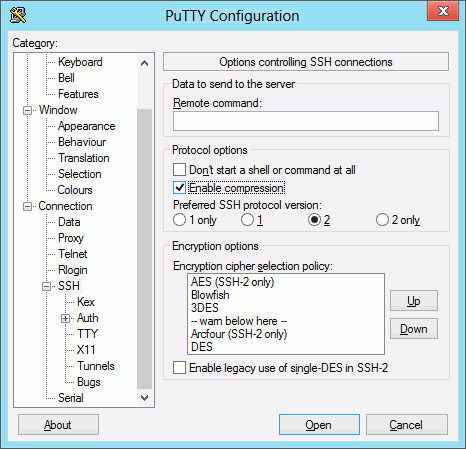
Task: Click inside the Remote command field
Action: tap(306, 121)
